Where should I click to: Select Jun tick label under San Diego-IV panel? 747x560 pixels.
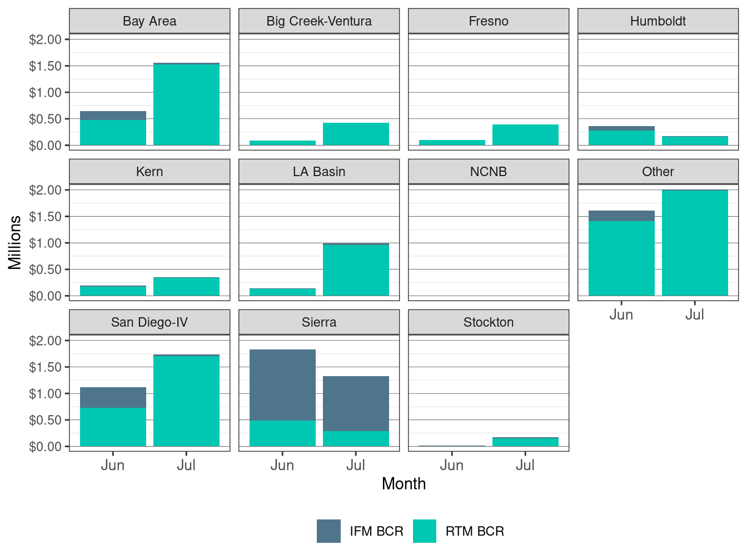113,465
